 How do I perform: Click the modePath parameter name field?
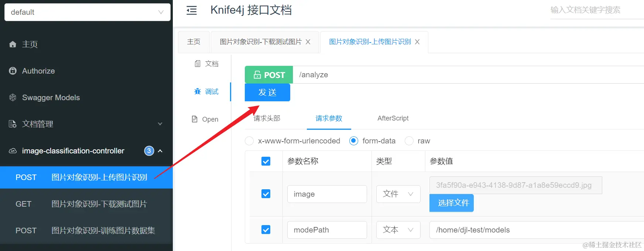(x=327, y=230)
